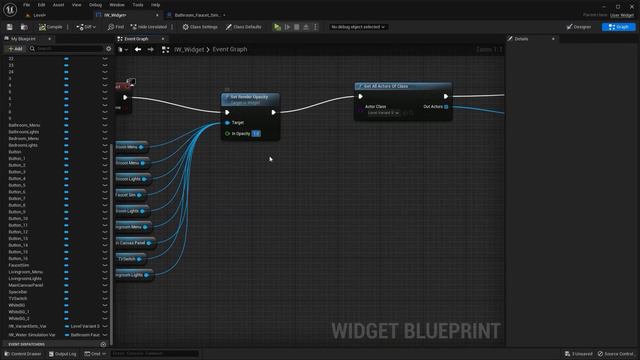This screenshot has width=640, height=360.
Task: Add a new event dispatcher plus icon
Action: [103, 344]
